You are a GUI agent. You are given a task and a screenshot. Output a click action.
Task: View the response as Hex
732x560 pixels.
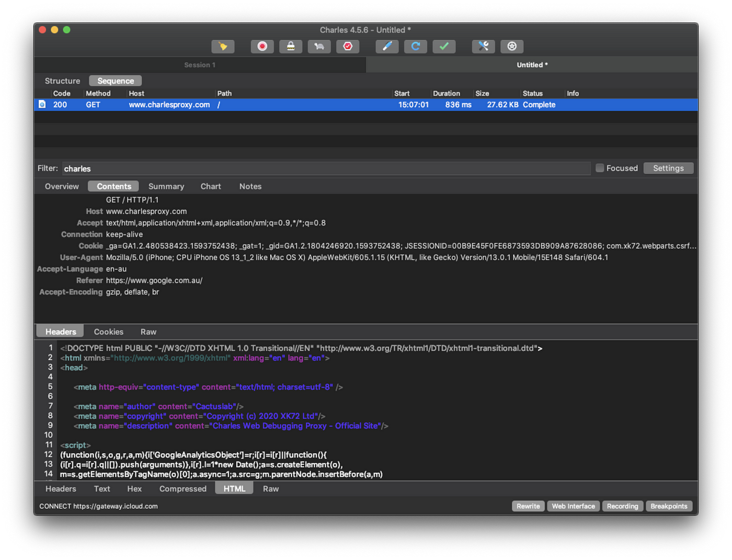click(x=134, y=489)
